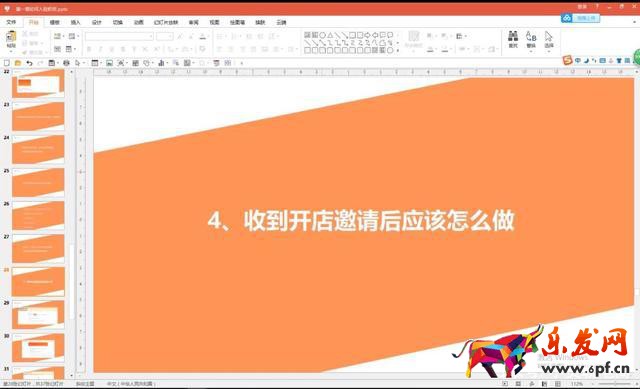Click the Undo arrow in quick toolbar

[29, 63]
